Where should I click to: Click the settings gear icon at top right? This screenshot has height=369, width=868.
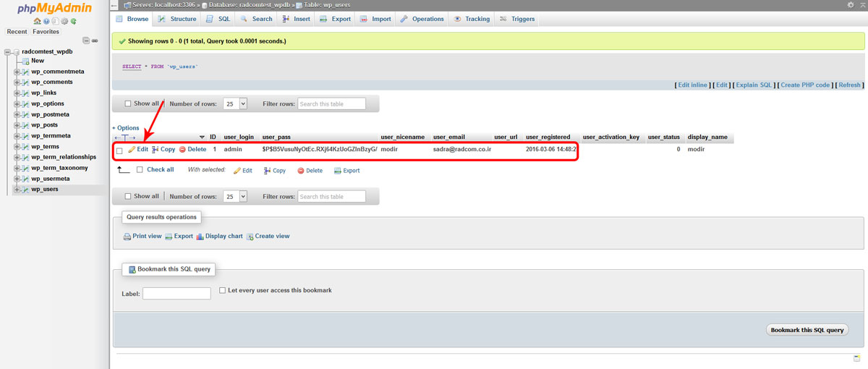coord(851,4)
